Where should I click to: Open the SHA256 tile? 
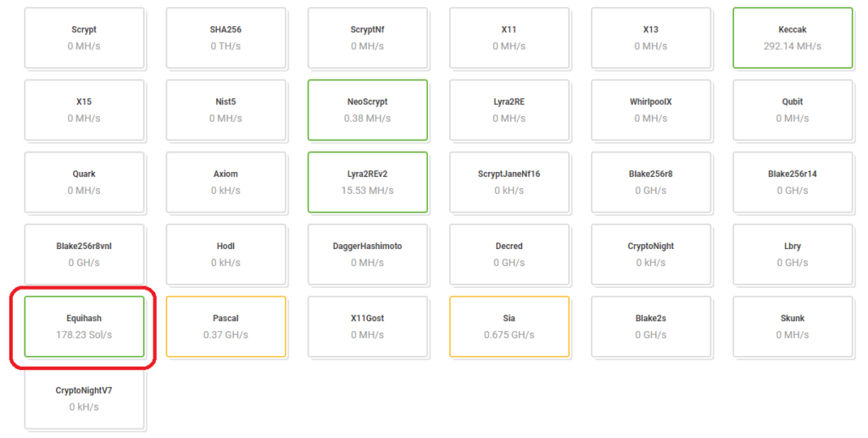tap(225, 37)
